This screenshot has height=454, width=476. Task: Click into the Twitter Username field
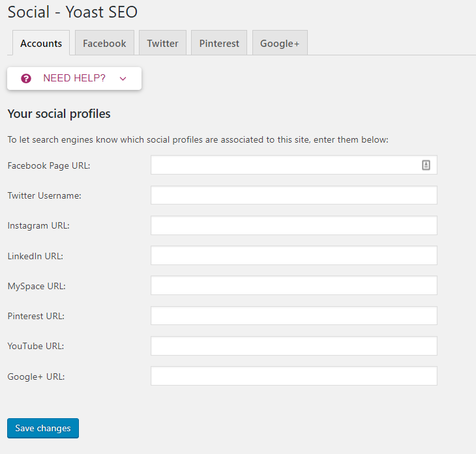[x=294, y=195]
